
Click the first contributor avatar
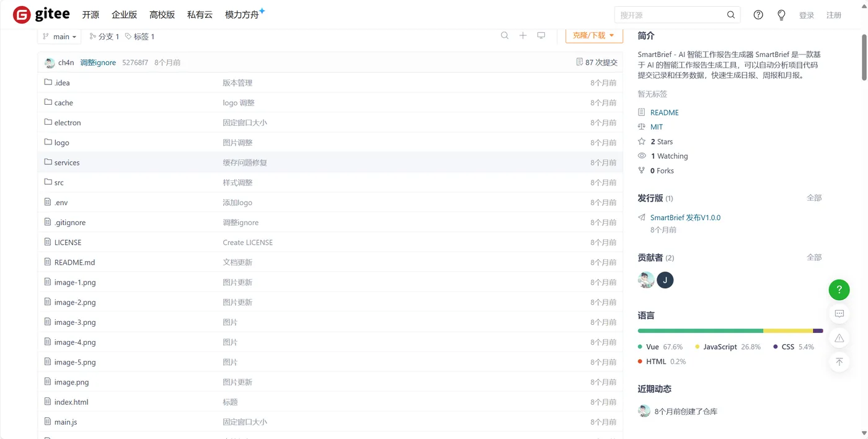[x=646, y=280]
